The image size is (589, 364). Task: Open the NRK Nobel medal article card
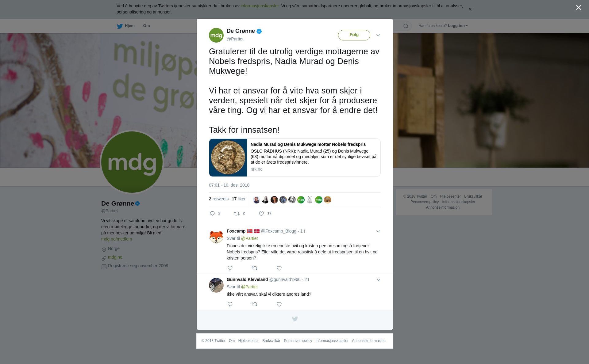[295, 157]
